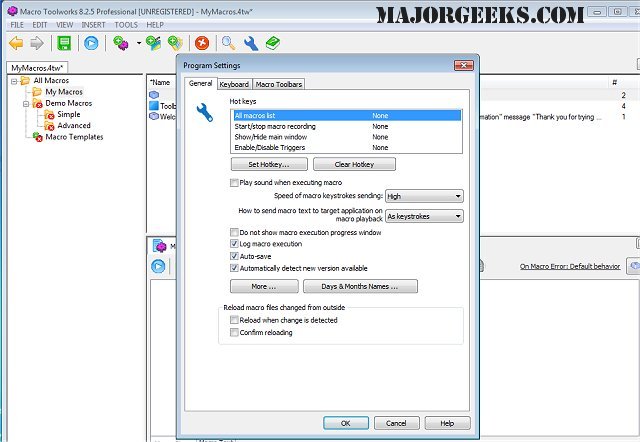640x442 pixels.
Task: Open the More ... settings button
Action: pos(264,287)
